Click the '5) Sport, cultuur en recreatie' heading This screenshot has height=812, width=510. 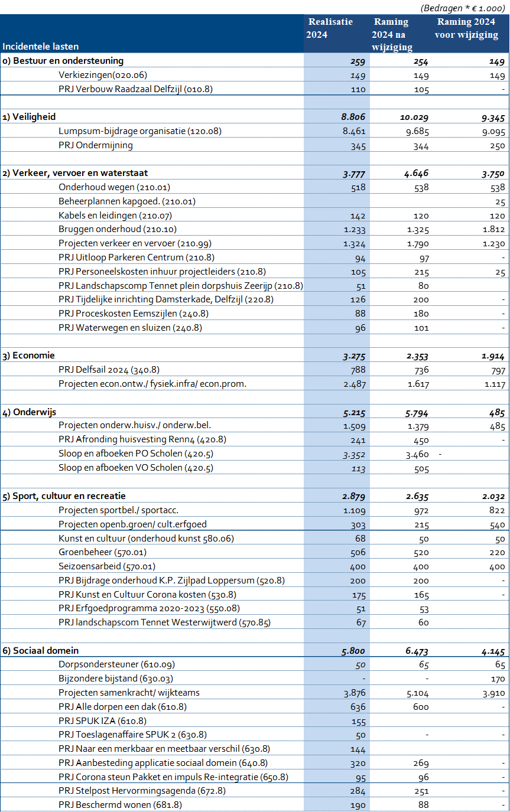coord(64,496)
